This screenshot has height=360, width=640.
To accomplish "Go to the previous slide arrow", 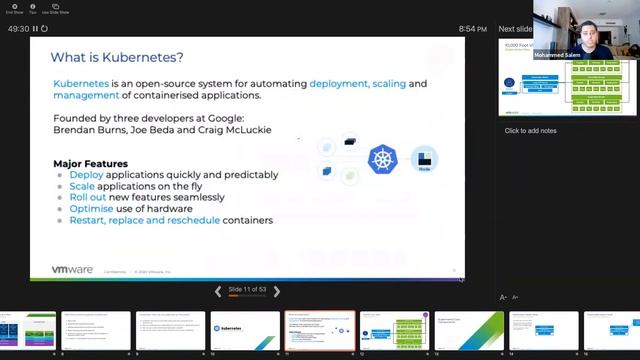I will coord(218,291).
